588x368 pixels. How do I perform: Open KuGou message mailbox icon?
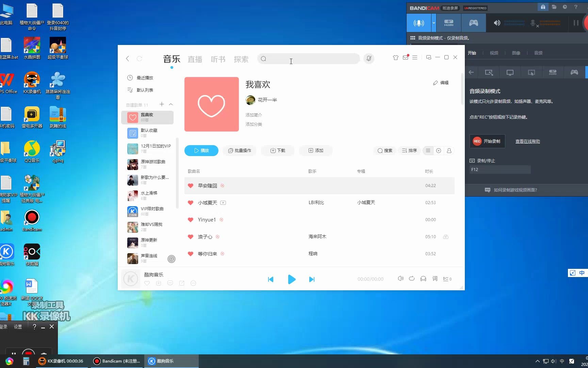click(405, 58)
